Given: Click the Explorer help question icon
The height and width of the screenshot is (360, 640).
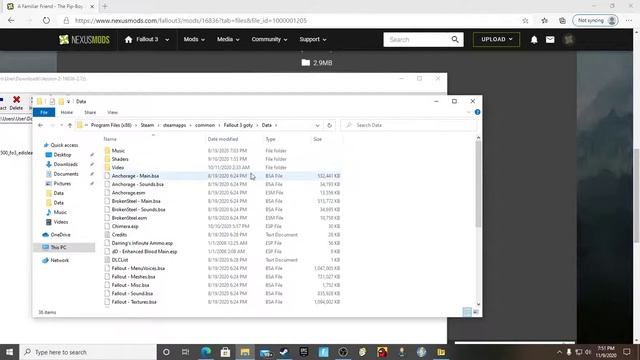Looking at the screenshot, I should [x=477, y=112].
